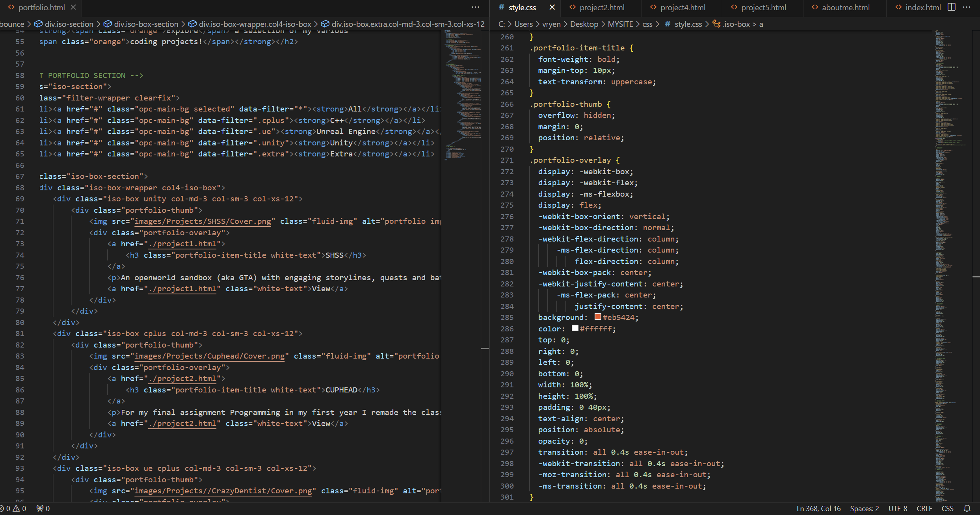Switch to the project2.html tab
Screen dimensions: 980x515
click(602, 7)
